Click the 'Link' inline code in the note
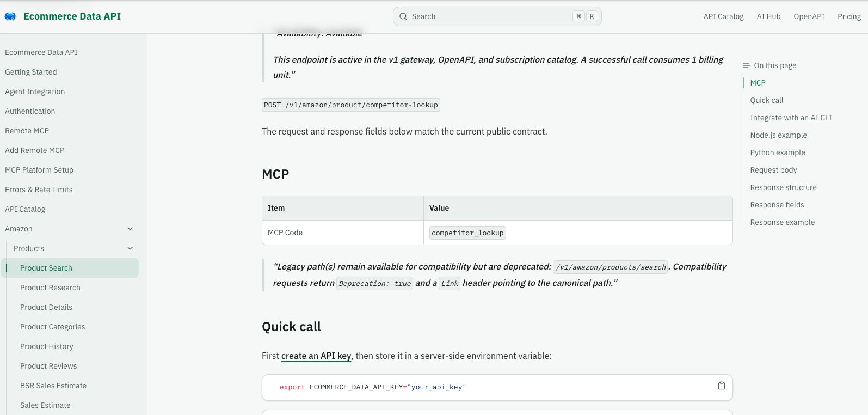 click(450, 284)
